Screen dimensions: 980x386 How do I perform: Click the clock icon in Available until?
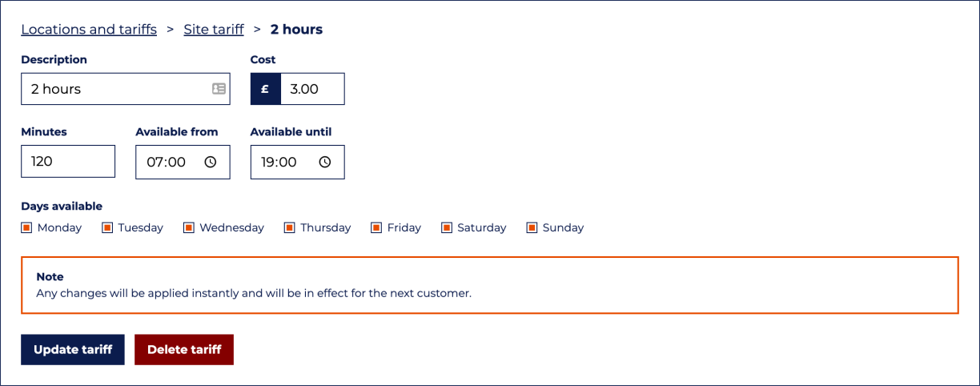point(325,162)
